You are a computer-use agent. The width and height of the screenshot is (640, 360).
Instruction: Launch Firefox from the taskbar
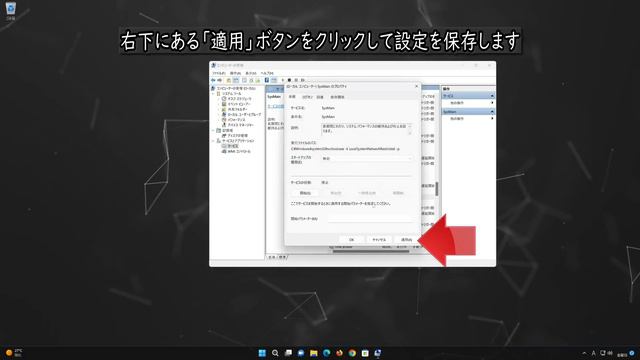tap(339, 353)
